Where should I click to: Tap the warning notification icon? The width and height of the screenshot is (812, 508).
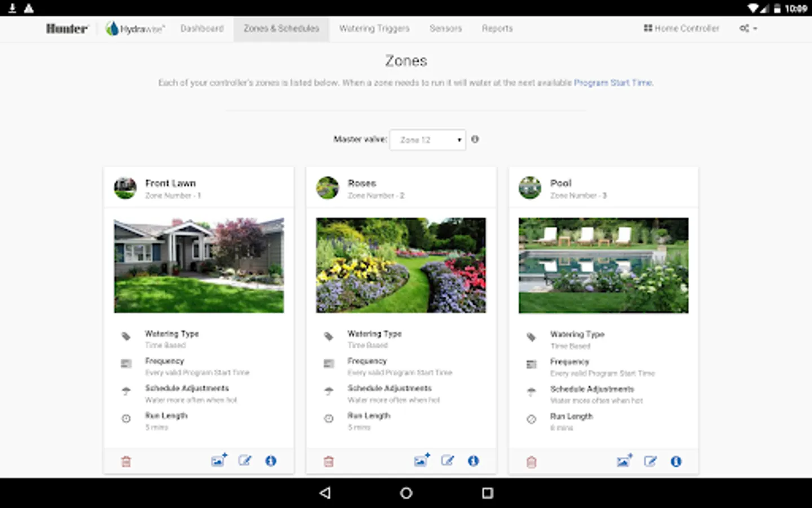29,8
